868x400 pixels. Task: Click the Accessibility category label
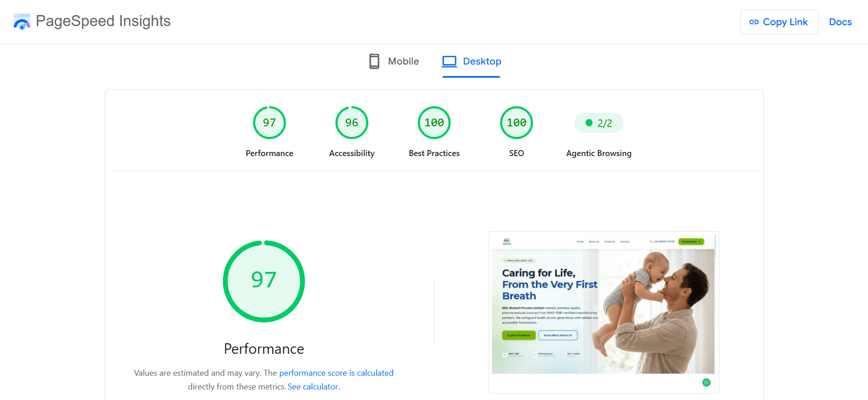pyautogui.click(x=352, y=153)
